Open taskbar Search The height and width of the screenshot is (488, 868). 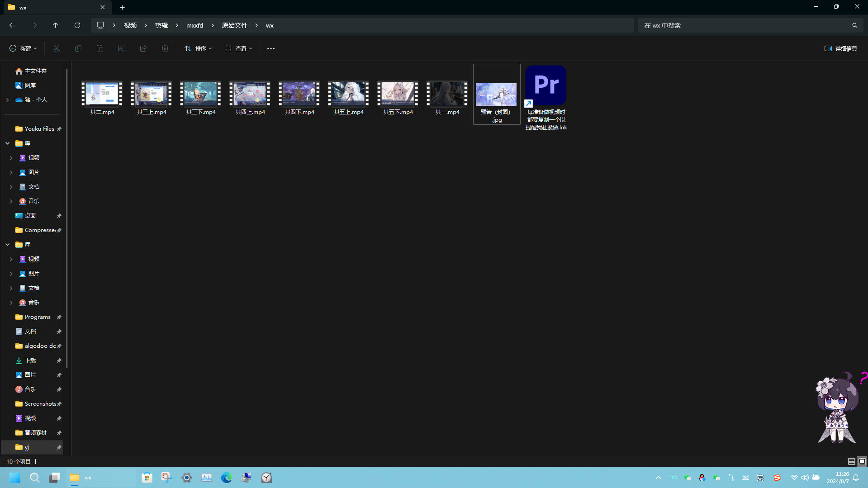tap(35, 478)
